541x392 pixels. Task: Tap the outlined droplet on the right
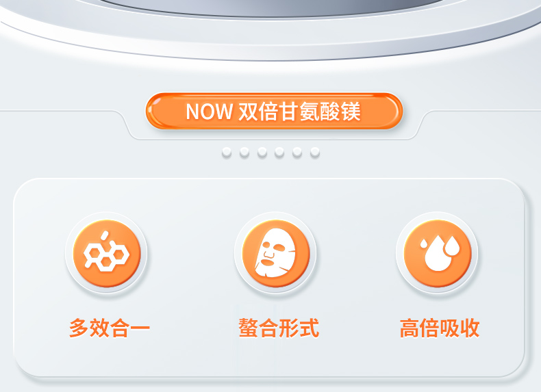click(451, 246)
